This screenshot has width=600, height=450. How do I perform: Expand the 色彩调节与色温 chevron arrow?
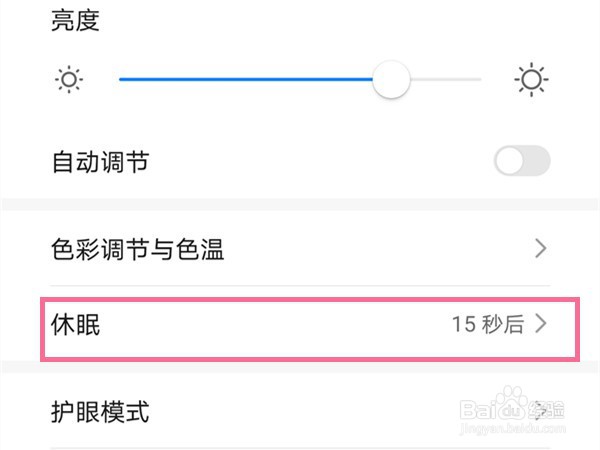coord(540,249)
